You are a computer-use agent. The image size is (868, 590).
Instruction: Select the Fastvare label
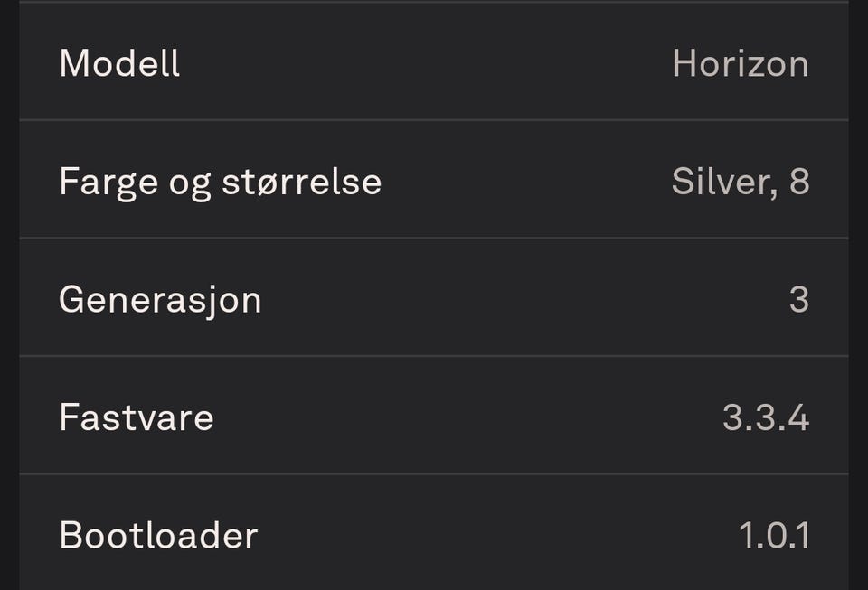pos(137,417)
